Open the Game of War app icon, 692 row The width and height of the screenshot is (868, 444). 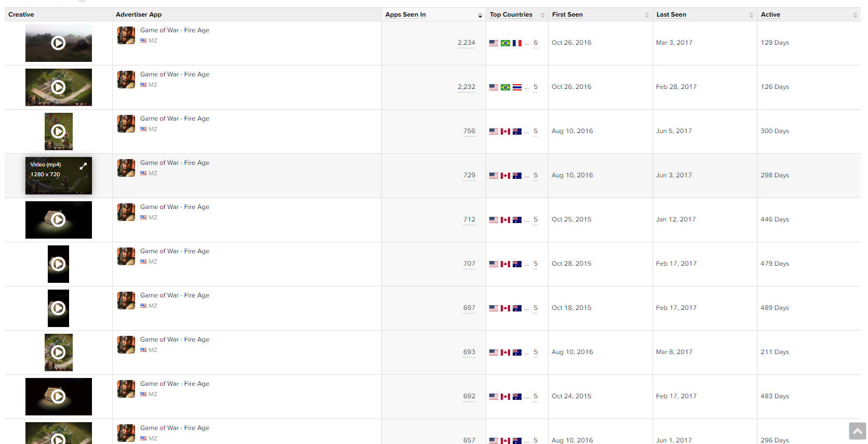click(x=126, y=389)
